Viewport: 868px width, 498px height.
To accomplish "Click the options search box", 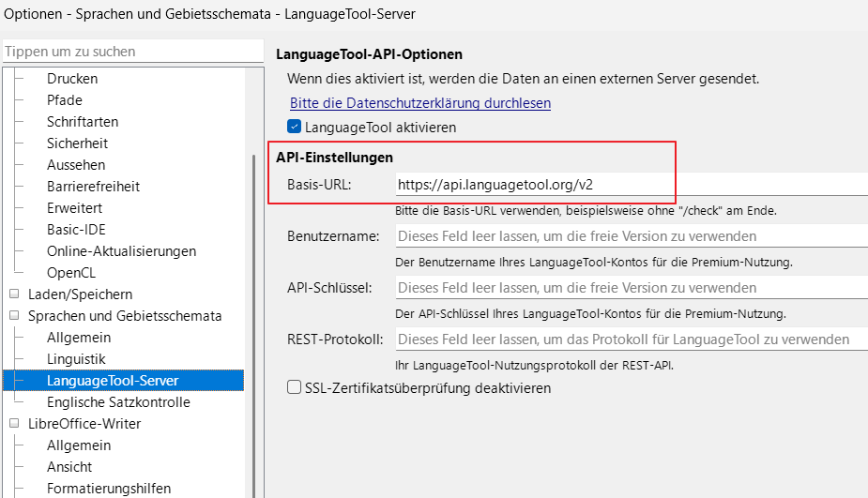I will (x=131, y=52).
